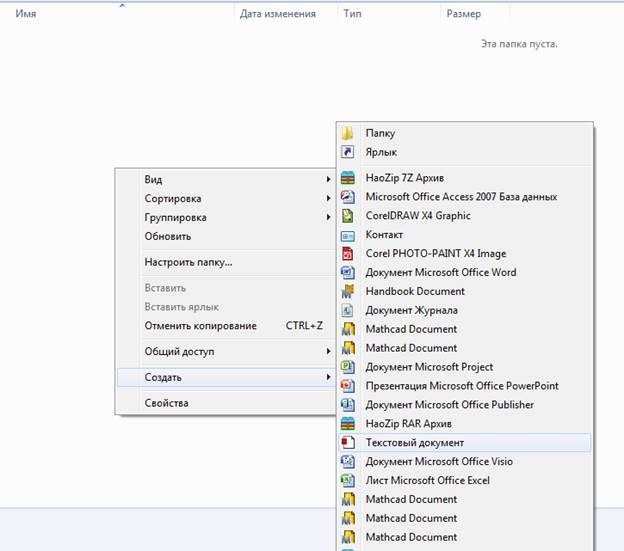Screen dimensions: 624x551
Task: Select Отменить копирование menu entry
Action: 226,326
